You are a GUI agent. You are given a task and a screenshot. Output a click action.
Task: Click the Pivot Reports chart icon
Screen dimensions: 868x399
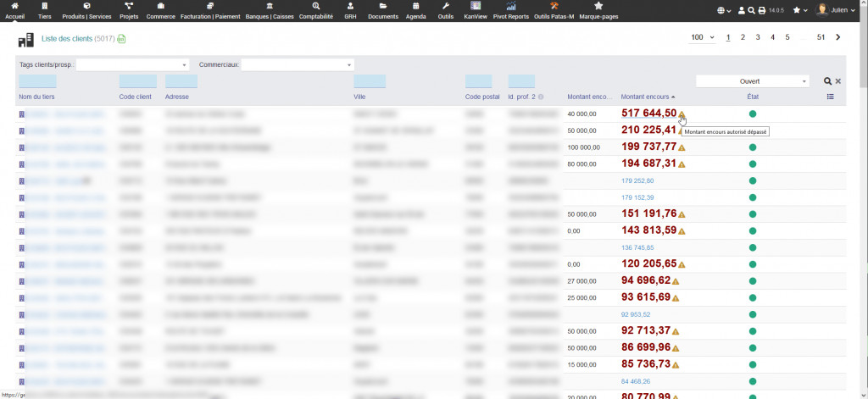(x=511, y=6)
